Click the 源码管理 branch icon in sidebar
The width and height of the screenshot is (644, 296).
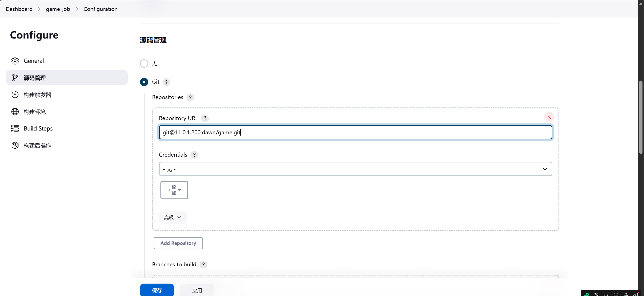(x=15, y=78)
